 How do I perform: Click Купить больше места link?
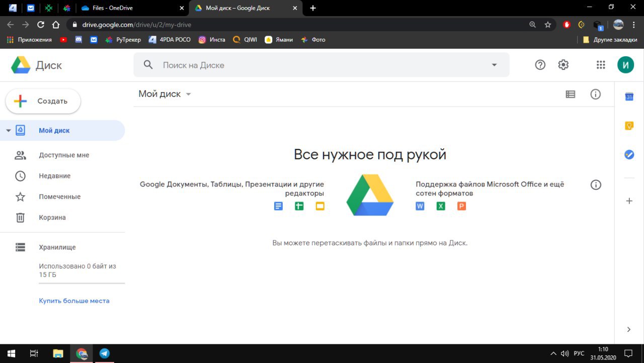pos(74,301)
